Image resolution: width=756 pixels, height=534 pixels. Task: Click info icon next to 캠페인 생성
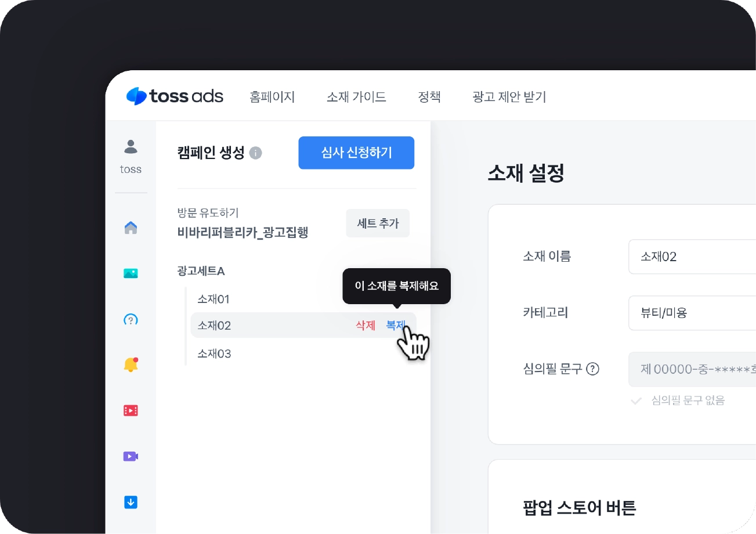(255, 153)
